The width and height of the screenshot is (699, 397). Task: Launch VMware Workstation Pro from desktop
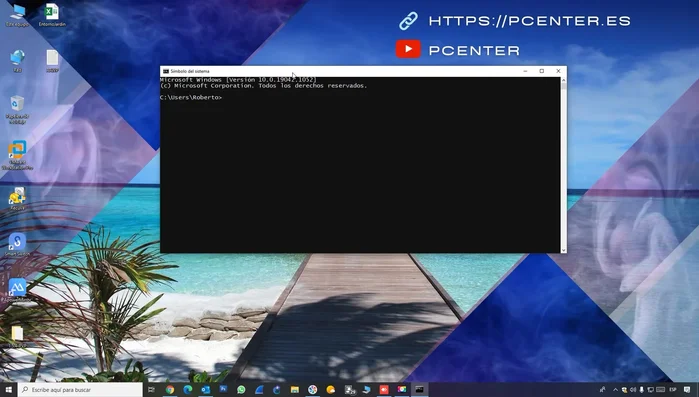(x=17, y=155)
